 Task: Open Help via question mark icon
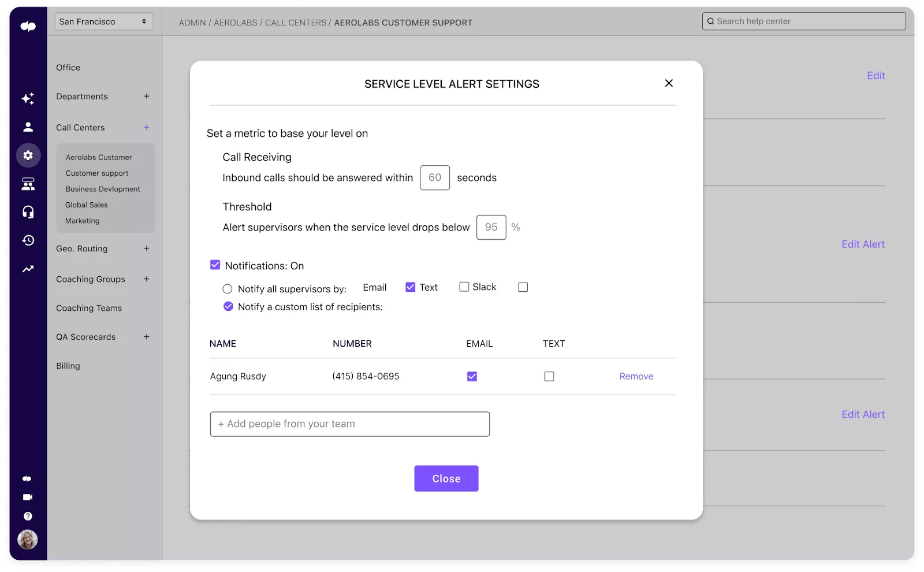tap(28, 516)
